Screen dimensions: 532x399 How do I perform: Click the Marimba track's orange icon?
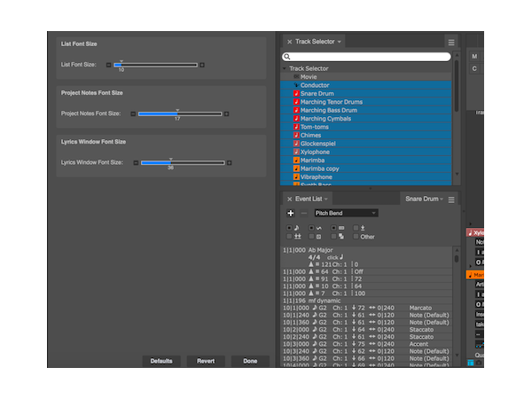tap(297, 160)
